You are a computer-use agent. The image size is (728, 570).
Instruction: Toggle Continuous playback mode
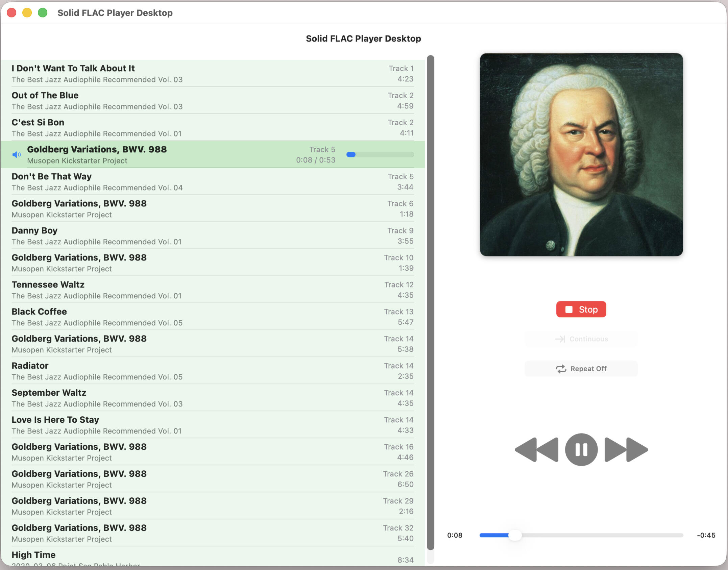581,339
